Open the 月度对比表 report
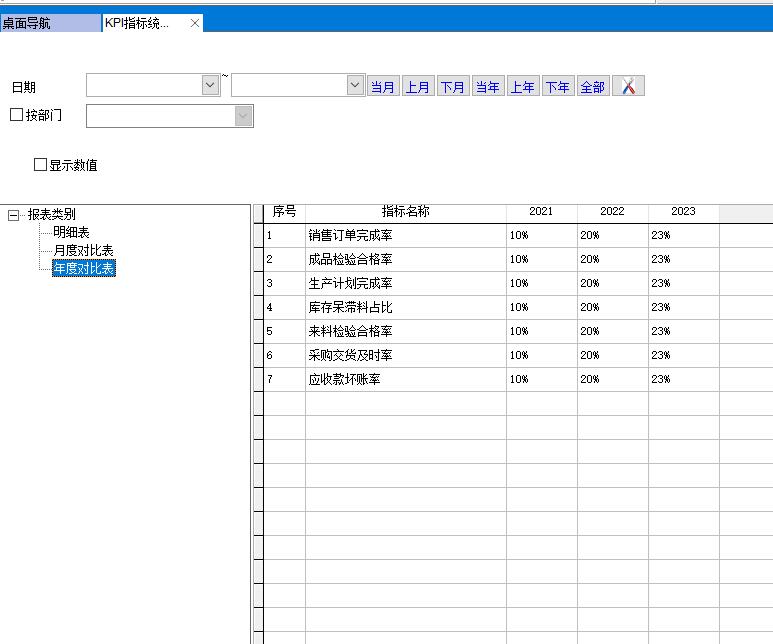Image resolution: width=773 pixels, height=644 pixels. (x=83, y=251)
